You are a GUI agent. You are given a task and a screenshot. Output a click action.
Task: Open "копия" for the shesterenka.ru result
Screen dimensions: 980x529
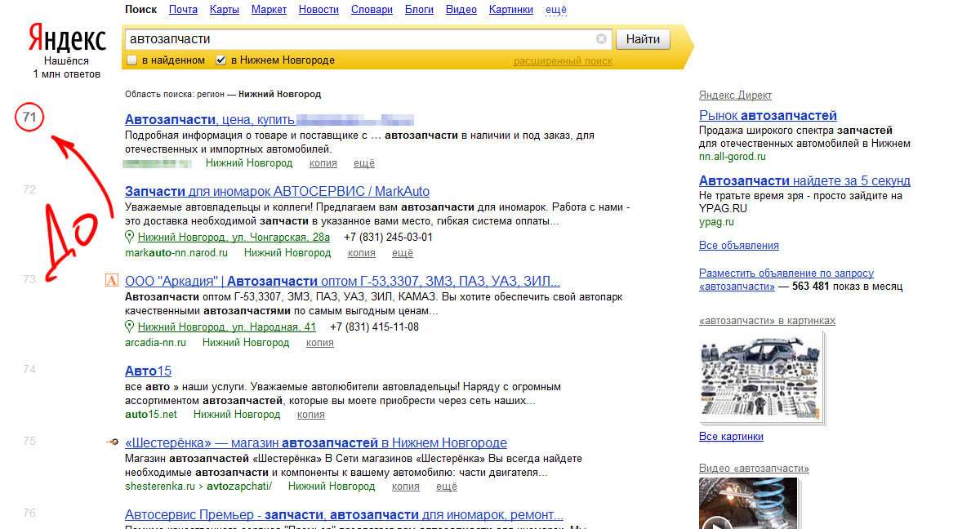click(406, 487)
